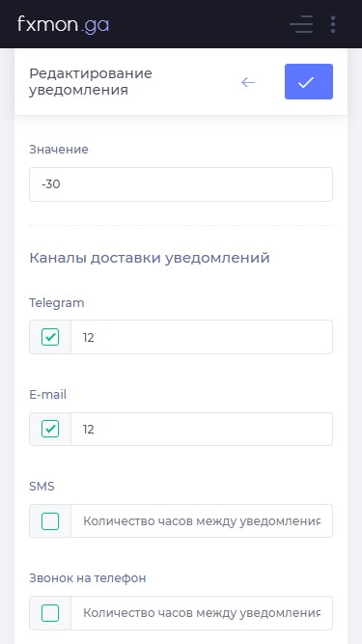This screenshot has width=362, height=644.
Task: Save notification with the blue checkmark button
Action: point(309,82)
